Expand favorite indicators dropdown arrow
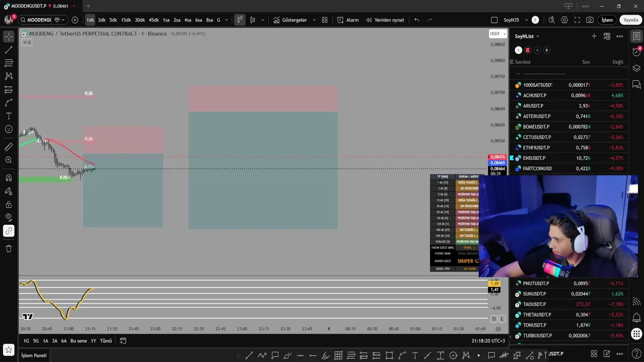The width and height of the screenshot is (644, 362). point(314,20)
